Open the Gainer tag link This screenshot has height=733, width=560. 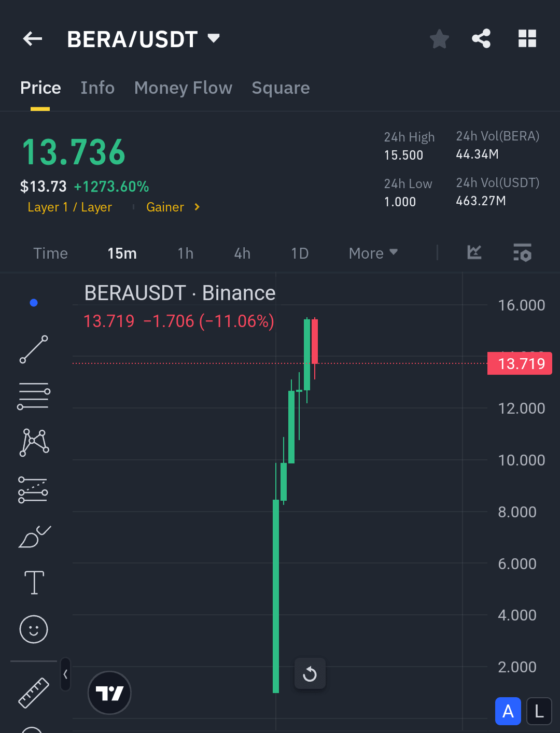[165, 207]
